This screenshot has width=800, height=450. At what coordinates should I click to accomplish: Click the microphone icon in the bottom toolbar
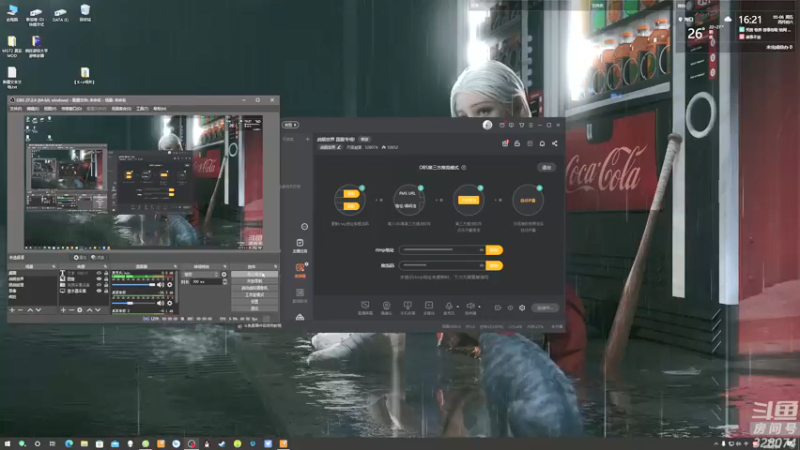pos(447,307)
